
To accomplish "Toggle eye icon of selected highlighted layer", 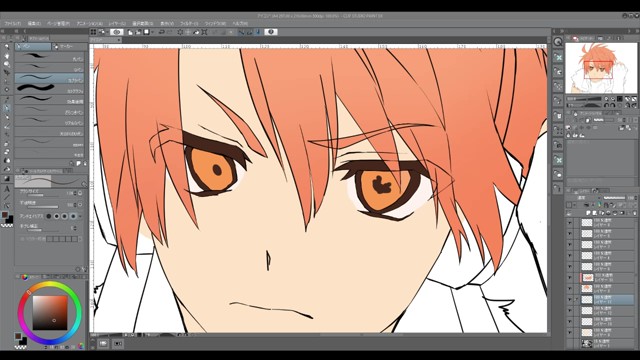I will click(x=570, y=300).
